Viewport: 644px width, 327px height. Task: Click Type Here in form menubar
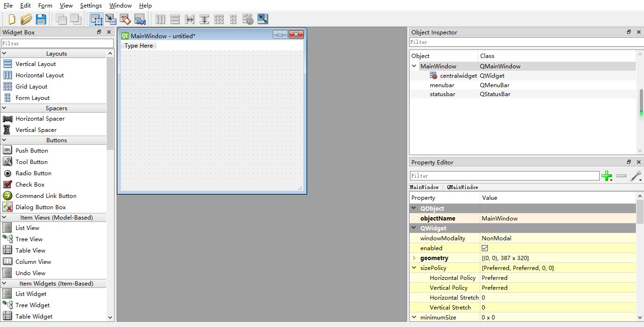139,46
